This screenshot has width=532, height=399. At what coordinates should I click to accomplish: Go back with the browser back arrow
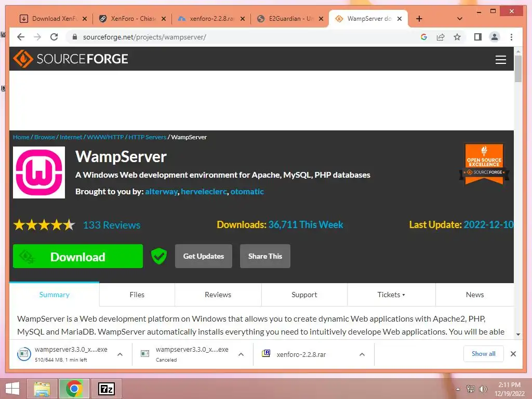(x=21, y=37)
